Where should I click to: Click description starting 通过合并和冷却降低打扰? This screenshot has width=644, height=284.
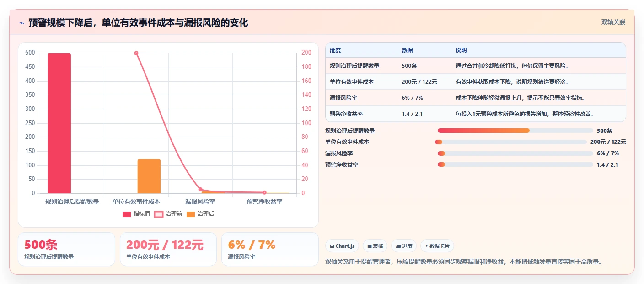[512, 66]
